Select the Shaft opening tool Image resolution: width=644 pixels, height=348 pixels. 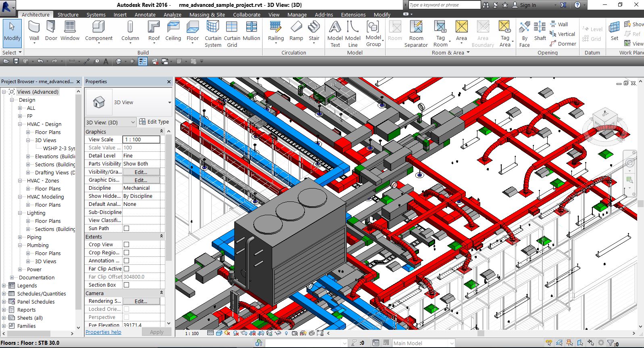pos(540,31)
